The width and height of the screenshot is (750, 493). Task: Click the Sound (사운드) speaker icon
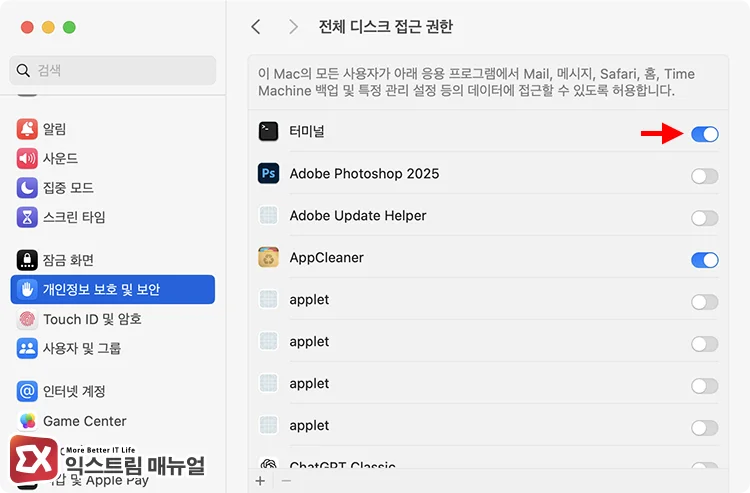[27, 158]
